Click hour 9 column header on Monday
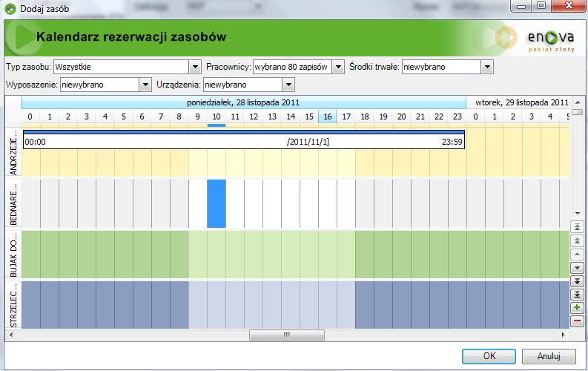This screenshot has width=588, height=371. pos(198,116)
